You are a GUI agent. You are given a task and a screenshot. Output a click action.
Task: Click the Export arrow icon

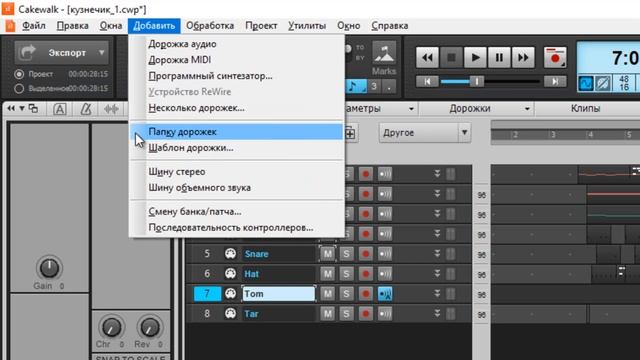point(28,52)
